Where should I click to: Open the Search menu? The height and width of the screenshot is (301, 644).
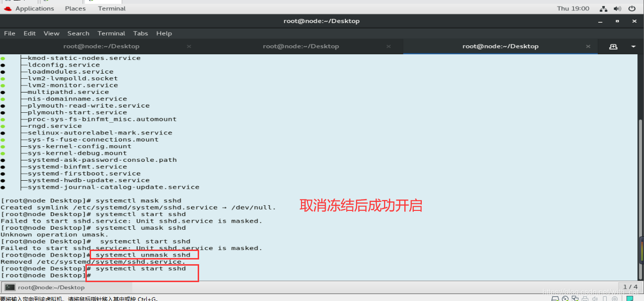click(x=78, y=33)
